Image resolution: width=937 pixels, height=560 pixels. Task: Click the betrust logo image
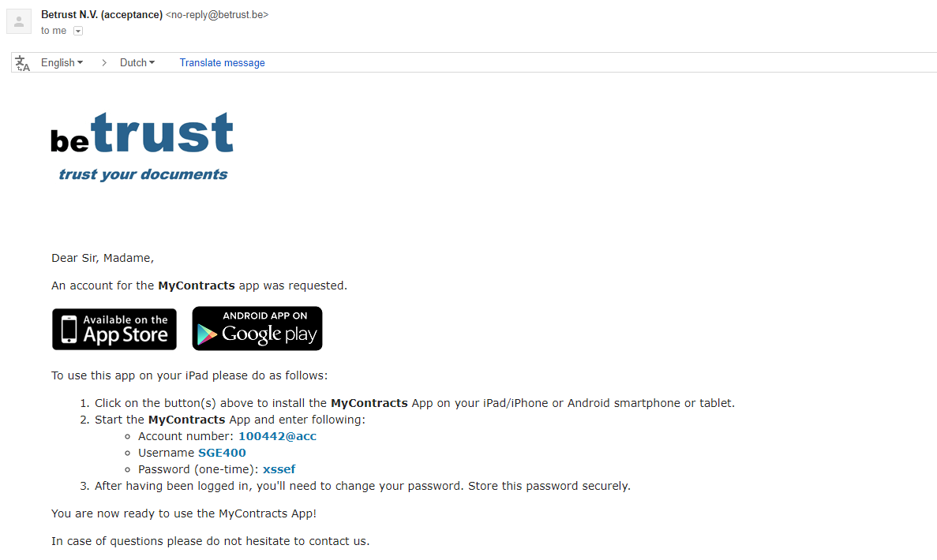[142, 147]
